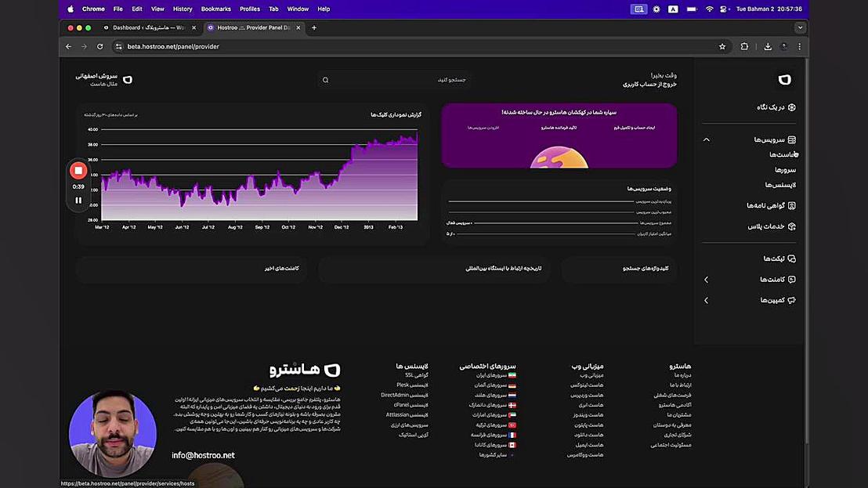Open the Chrome File menu
This screenshot has width=868, height=488.
coord(118,9)
